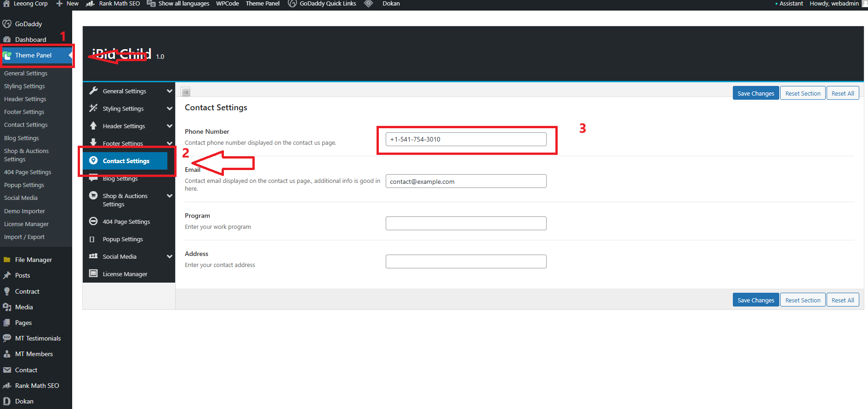Expand the Header Settings chevron
Screen dimensions: 868x409
click(x=170, y=126)
